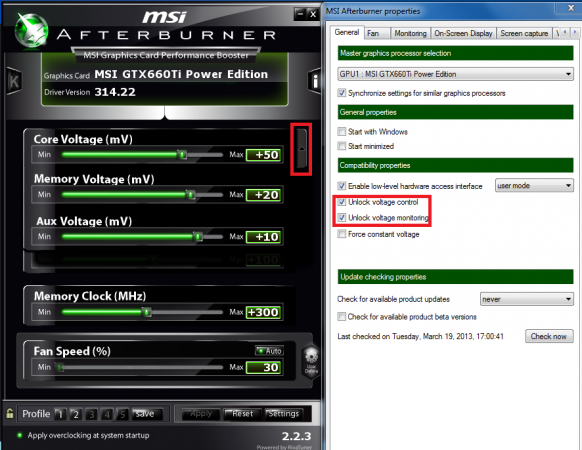Click the Memory Clock +300 value field

pos(264,312)
